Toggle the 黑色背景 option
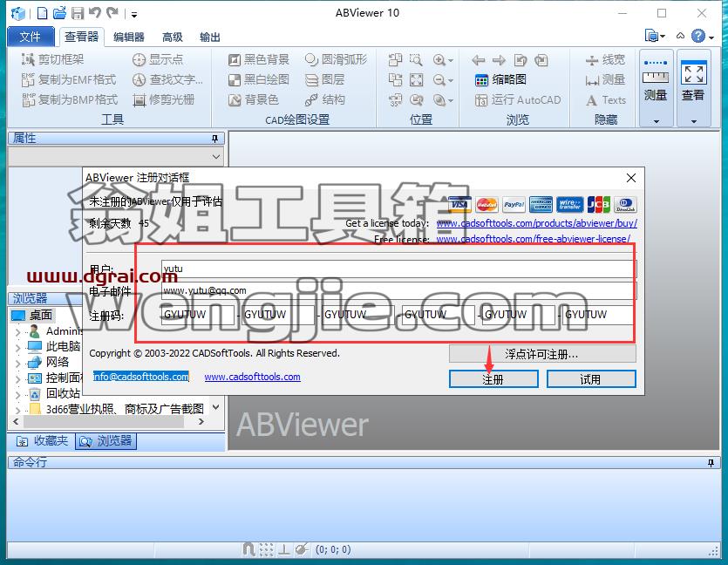The width and height of the screenshot is (728, 565). tap(259, 59)
